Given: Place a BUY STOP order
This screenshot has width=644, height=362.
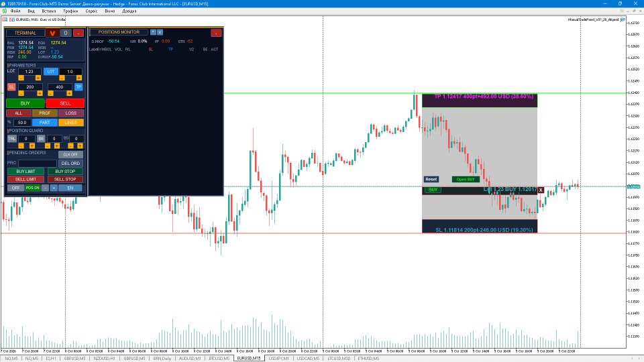Looking at the screenshot, I should tap(65, 172).
